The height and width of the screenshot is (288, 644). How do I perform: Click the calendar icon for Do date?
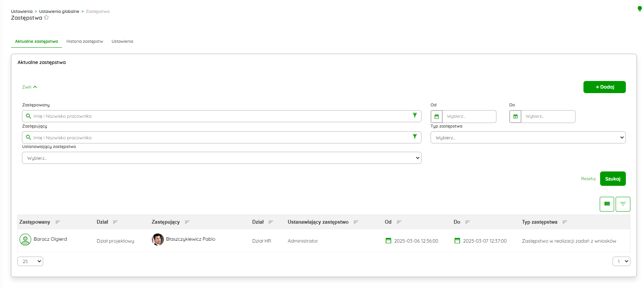pos(515,117)
